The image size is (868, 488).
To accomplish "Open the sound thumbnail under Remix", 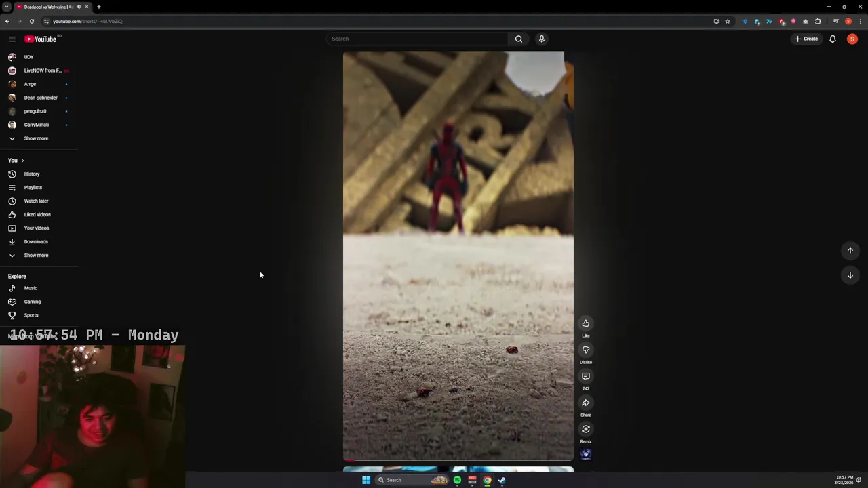I will coord(586,454).
